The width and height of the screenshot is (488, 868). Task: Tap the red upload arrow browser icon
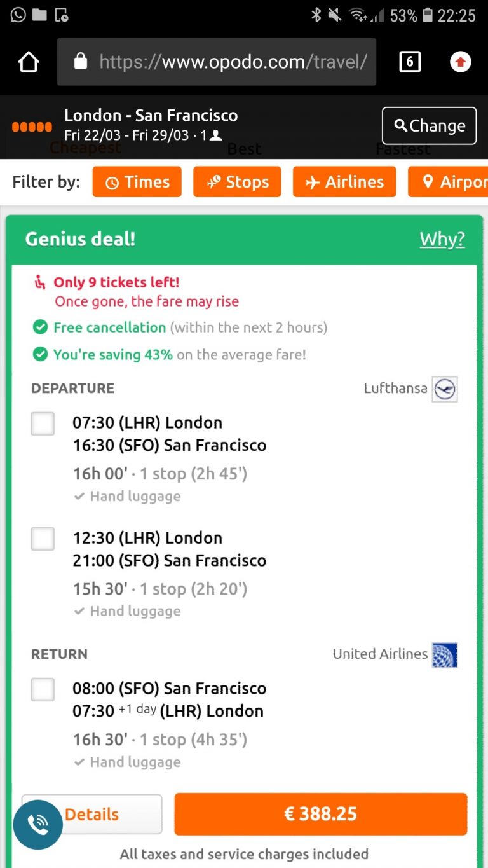pos(460,62)
